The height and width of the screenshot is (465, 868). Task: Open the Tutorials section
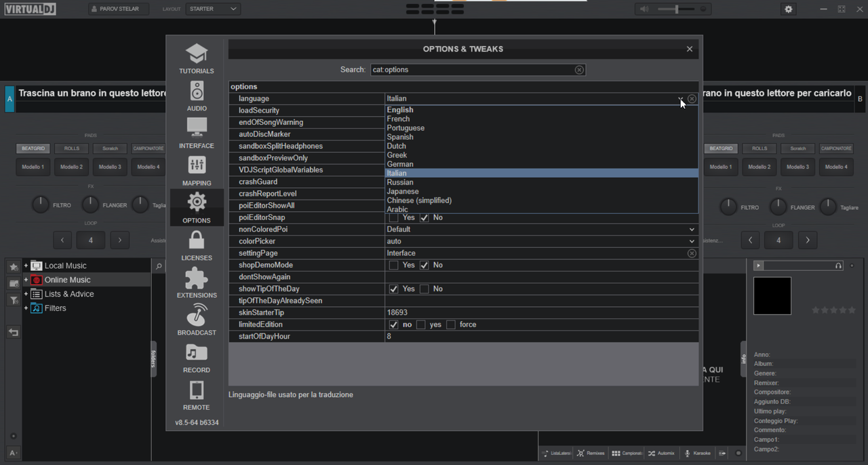(197, 59)
